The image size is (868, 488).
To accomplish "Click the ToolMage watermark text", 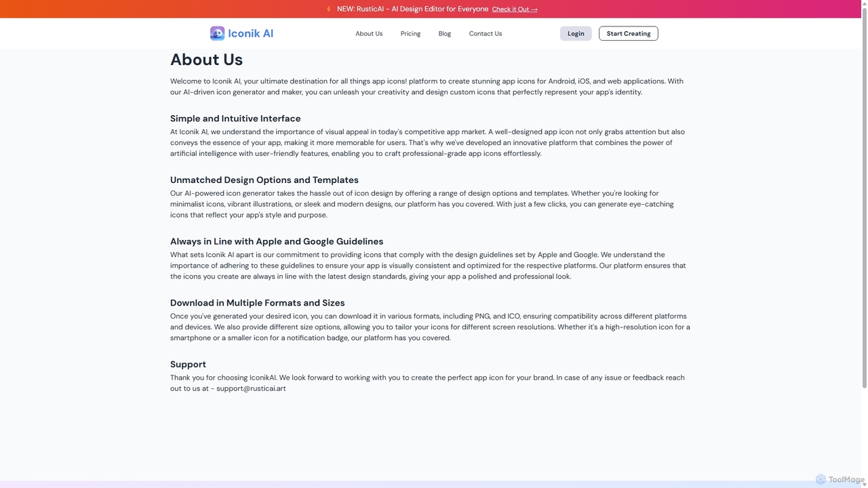I will coord(846,479).
